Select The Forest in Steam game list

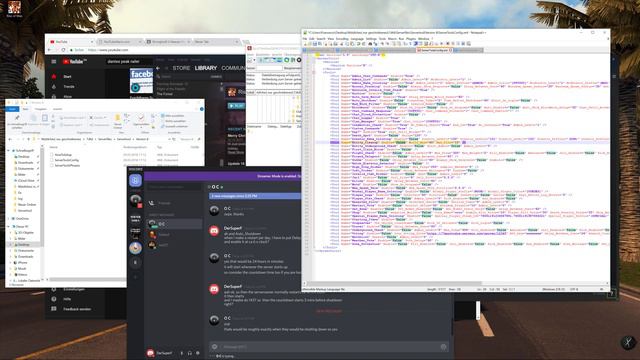(165, 94)
